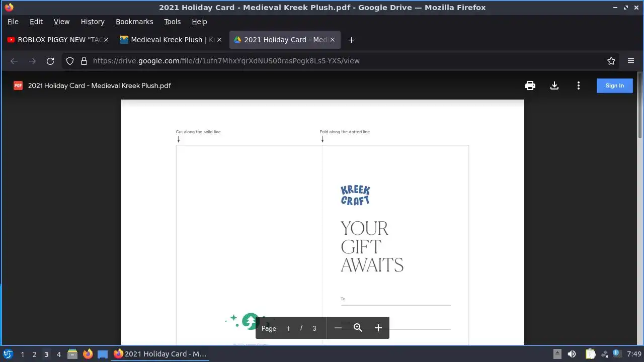The image size is (644, 362).
Task: Click the 'Cut along the solid line' text
Action: 198,132
